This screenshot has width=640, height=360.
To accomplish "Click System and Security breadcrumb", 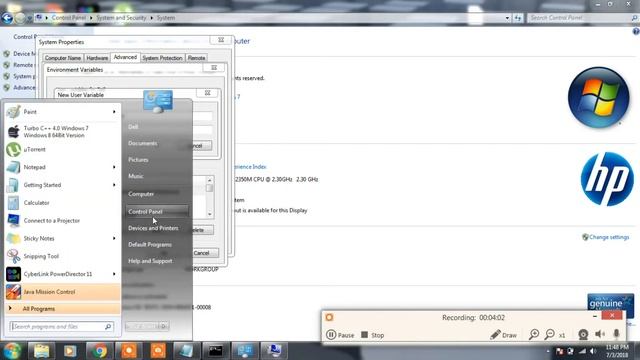I will click(121, 18).
